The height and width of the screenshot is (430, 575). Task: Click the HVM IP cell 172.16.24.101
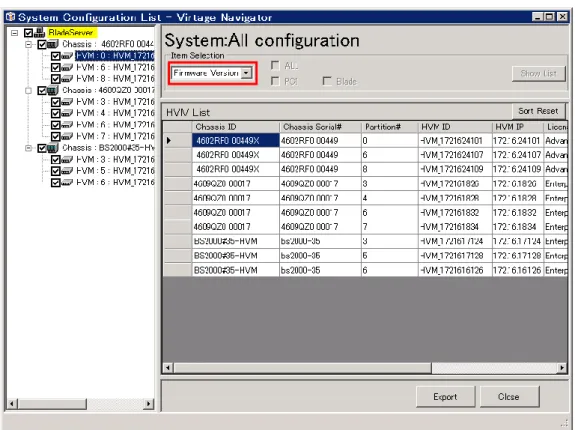(517, 141)
